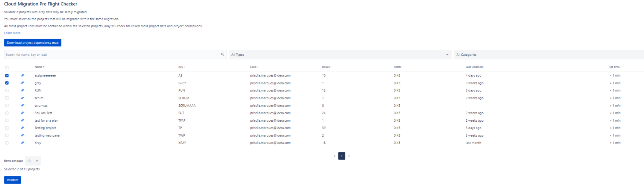Sort by the Issues column header
Screen dimensions: 644x185
(x=326, y=67)
